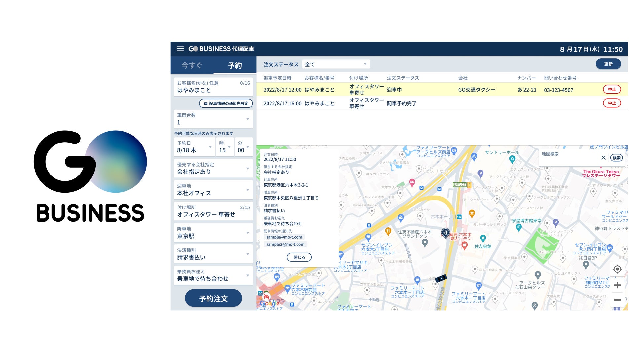The image size is (644, 350).
Task: Switch to the 今すぐ tab
Action: pos(192,65)
